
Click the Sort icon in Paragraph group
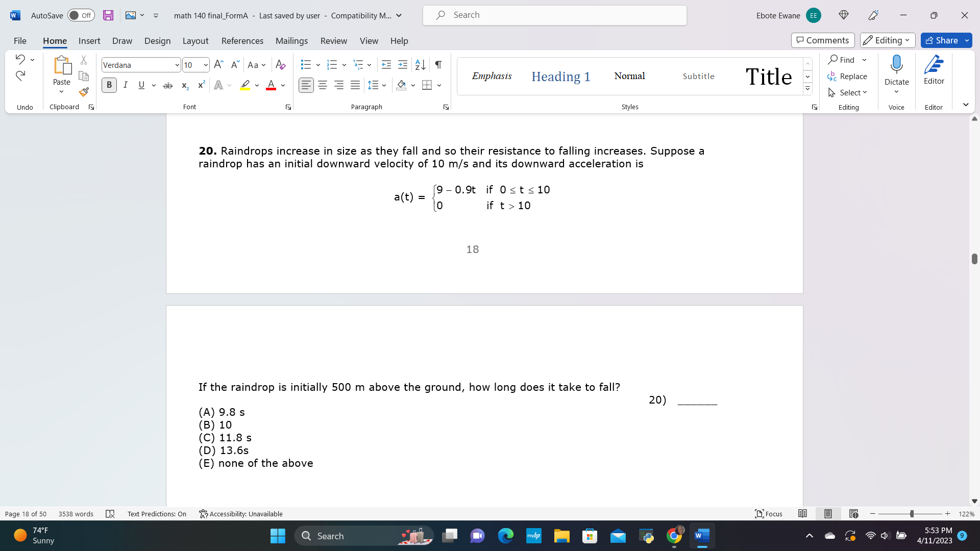(x=420, y=65)
